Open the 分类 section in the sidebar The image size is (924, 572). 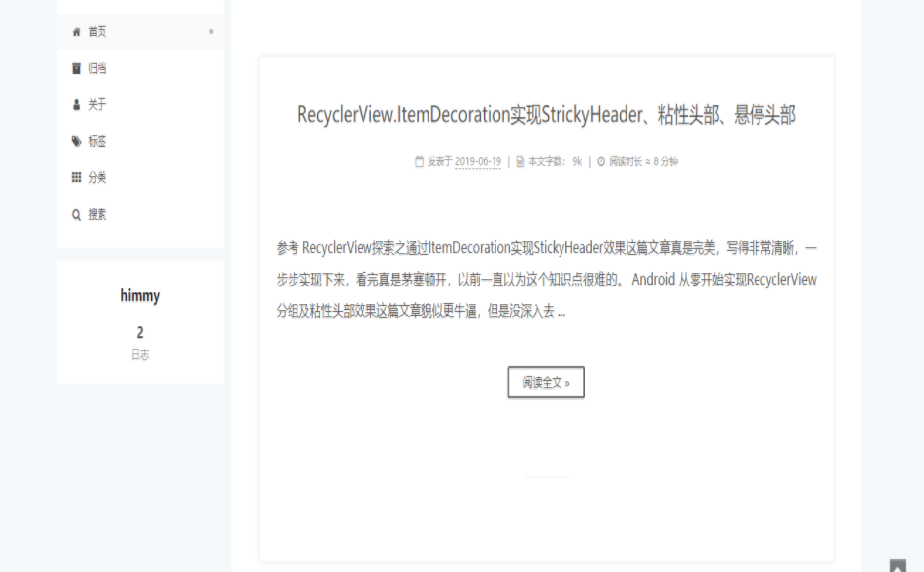click(96, 176)
